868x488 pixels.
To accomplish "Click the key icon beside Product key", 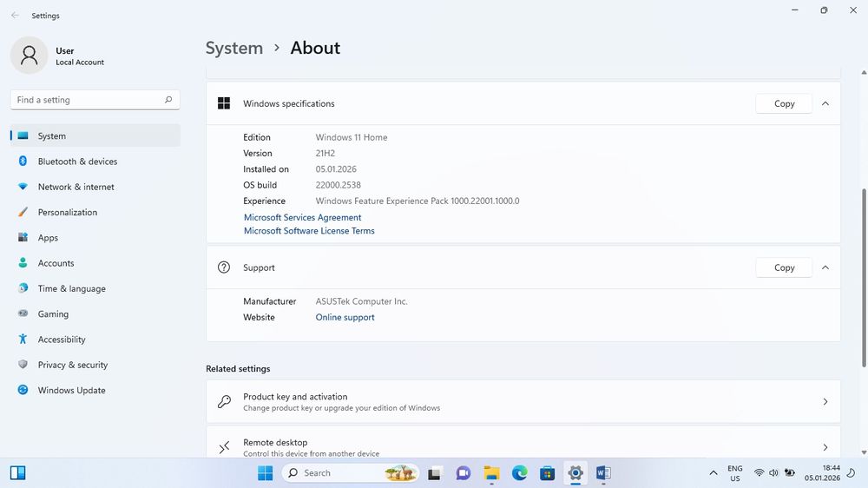I will (x=224, y=401).
